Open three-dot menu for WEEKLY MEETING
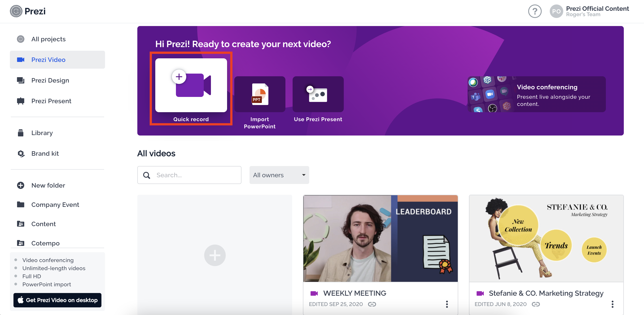 point(447,304)
